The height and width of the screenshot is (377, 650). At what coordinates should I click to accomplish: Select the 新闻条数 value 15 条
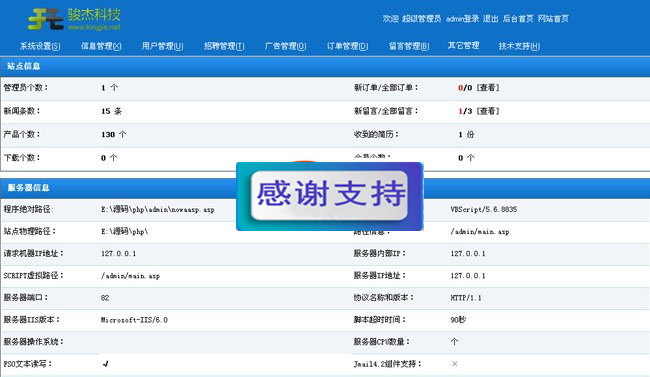[112, 111]
